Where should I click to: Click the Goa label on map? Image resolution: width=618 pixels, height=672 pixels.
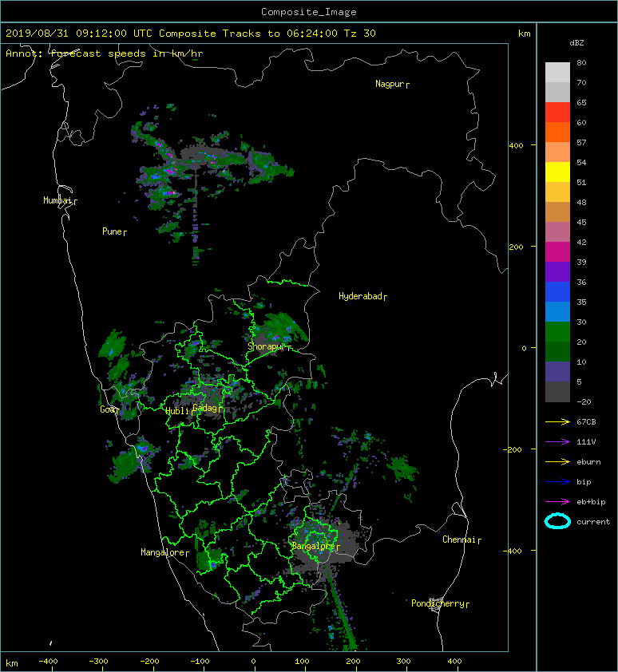[x=109, y=409]
